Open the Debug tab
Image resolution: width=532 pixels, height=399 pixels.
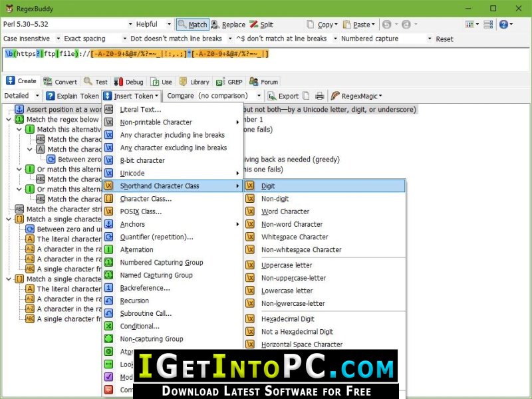(x=129, y=82)
